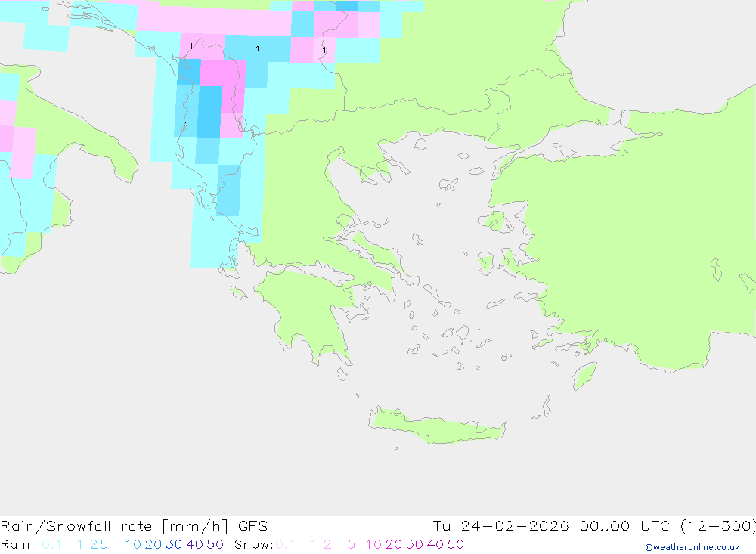Click the 'Rain' legend label

[x=15, y=544]
